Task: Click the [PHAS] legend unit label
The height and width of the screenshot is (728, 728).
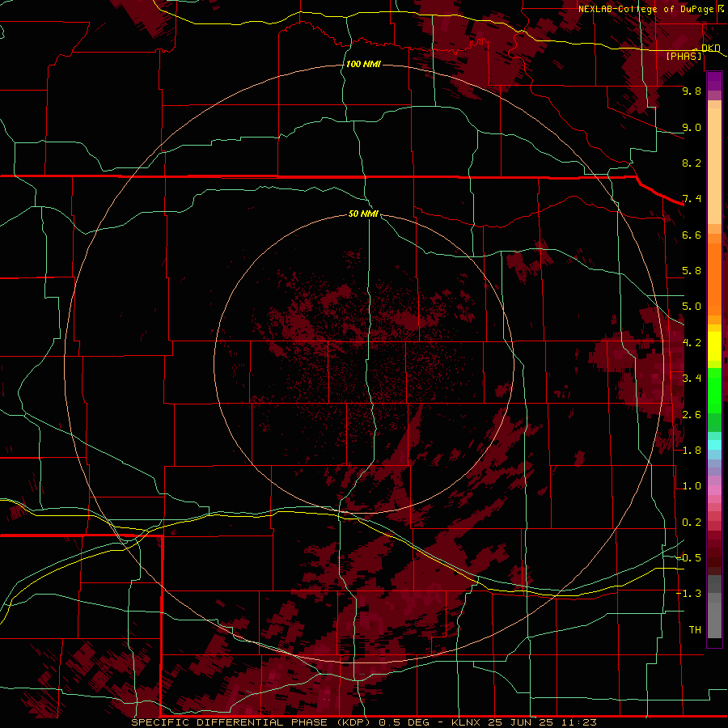Action: 684,56
